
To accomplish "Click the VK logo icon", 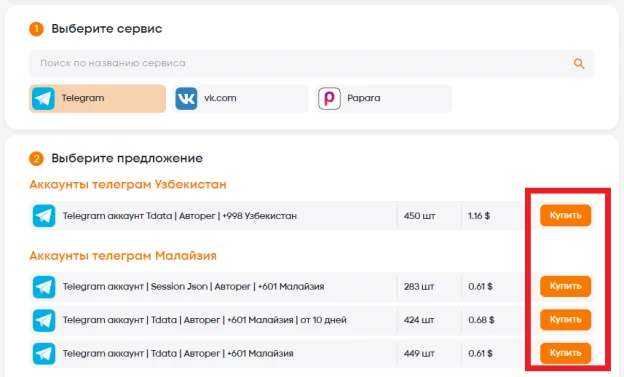I will pos(186,98).
